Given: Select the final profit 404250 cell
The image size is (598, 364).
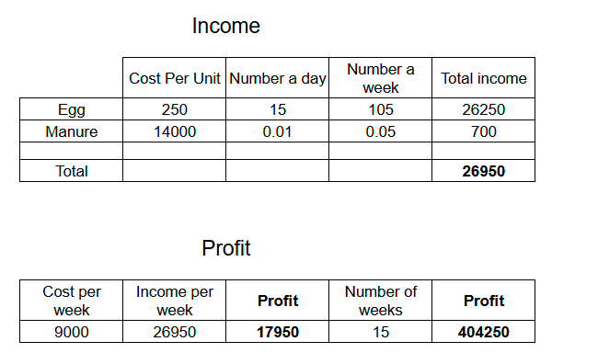Looking at the screenshot, I should pos(483,332).
